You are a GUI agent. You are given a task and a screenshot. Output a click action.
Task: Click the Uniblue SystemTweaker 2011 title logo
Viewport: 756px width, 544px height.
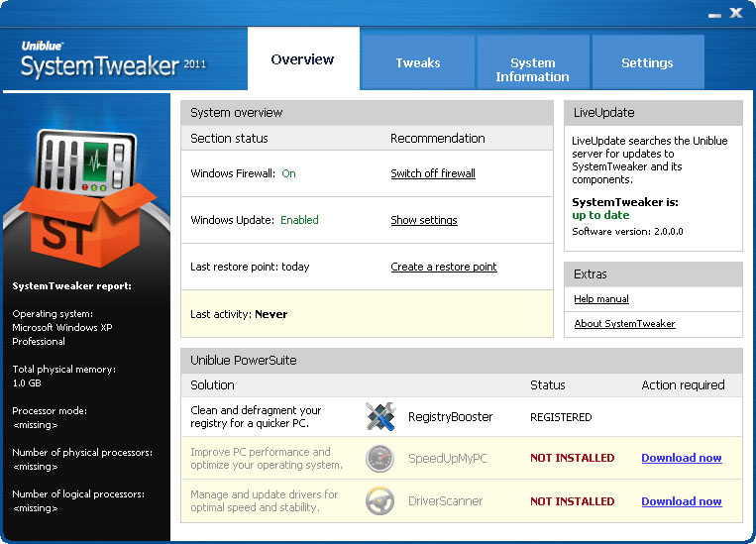pos(113,60)
